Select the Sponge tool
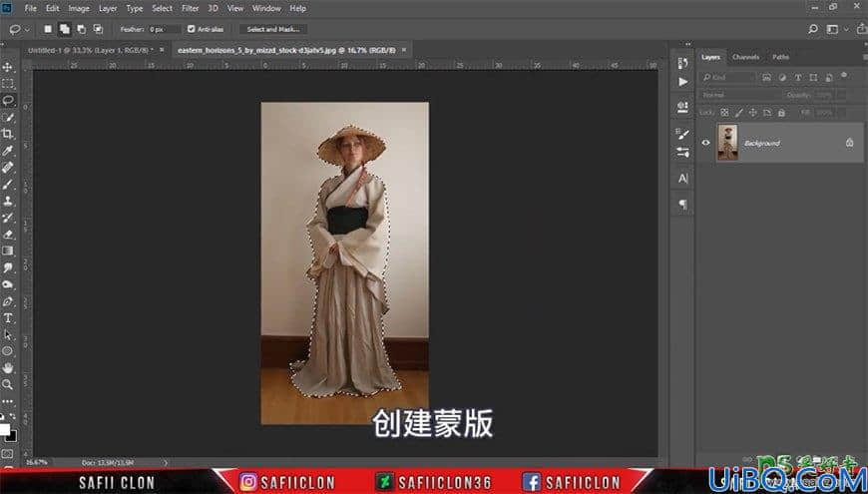This screenshot has height=494, width=868. pos(8,284)
